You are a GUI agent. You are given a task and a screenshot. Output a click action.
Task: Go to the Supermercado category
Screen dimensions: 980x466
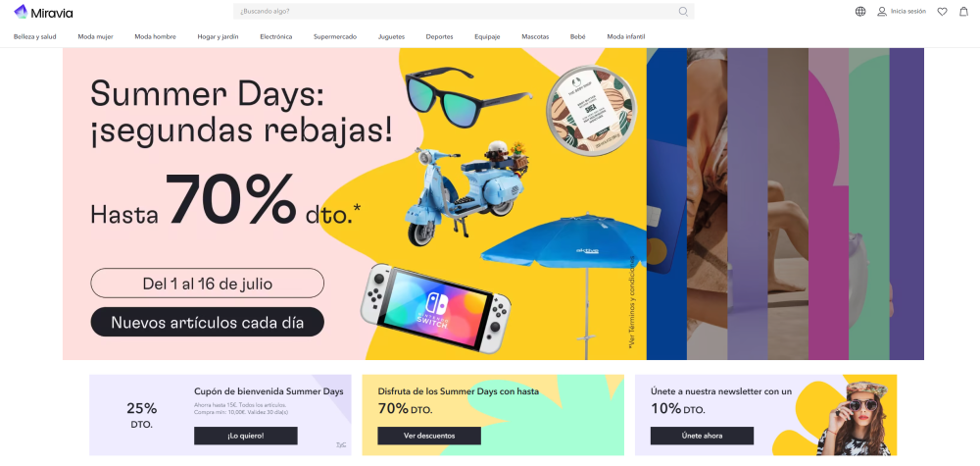pyautogui.click(x=335, y=37)
